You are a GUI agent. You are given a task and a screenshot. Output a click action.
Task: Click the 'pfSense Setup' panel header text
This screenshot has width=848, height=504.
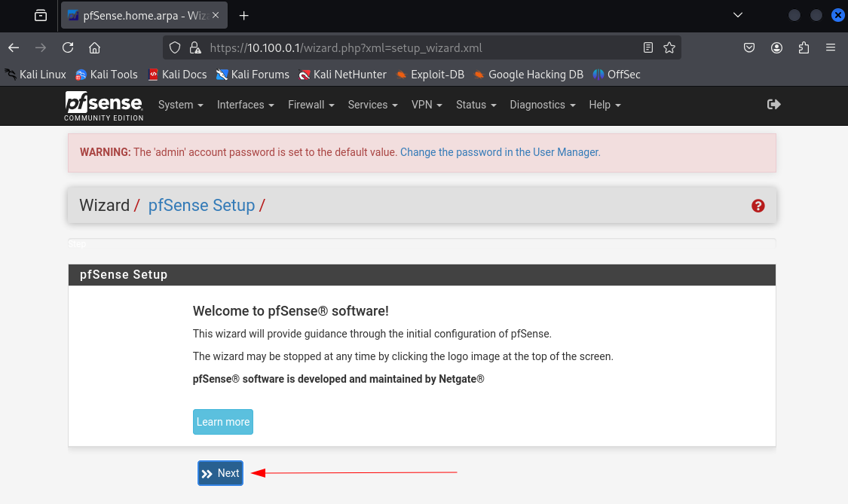click(124, 275)
